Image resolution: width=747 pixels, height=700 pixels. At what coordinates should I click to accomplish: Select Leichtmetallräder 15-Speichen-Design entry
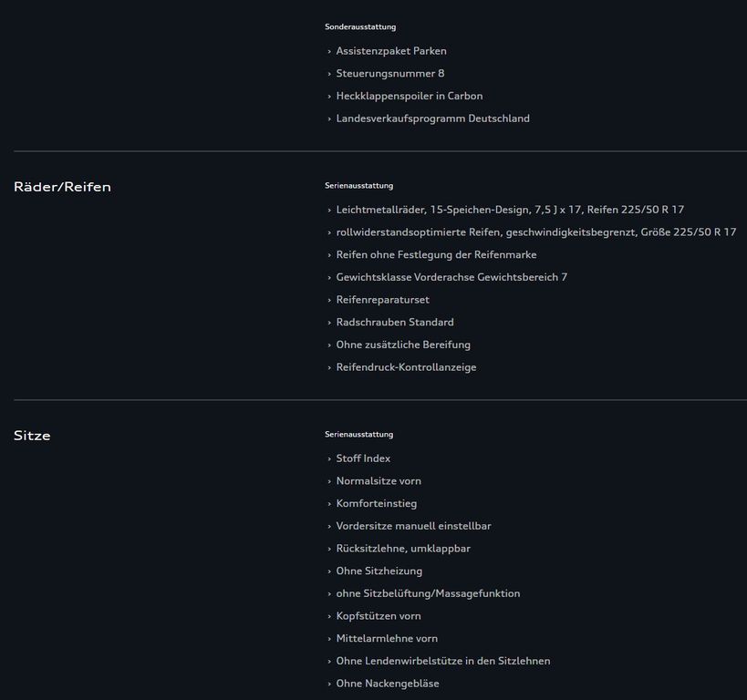pyautogui.click(x=509, y=210)
